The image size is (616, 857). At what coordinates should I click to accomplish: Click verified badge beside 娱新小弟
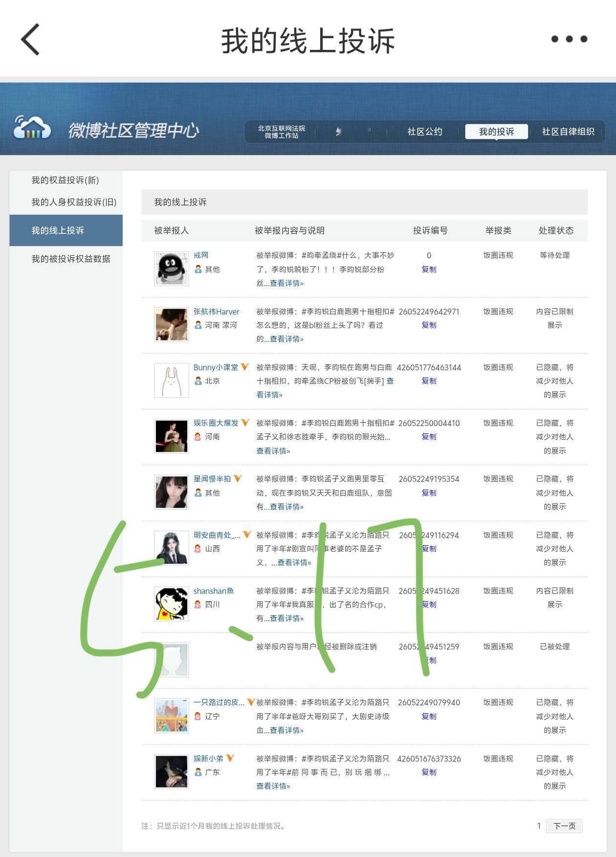(230, 758)
